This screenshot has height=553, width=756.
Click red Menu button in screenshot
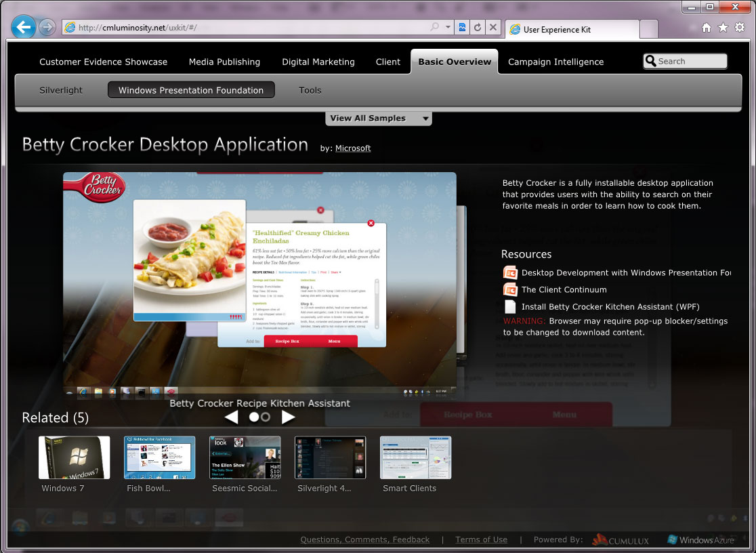pyautogui.click(x=334, y=341)
